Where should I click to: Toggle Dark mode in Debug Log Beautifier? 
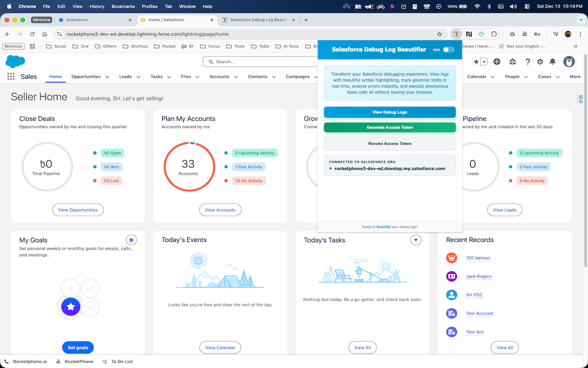coord(449,49)
